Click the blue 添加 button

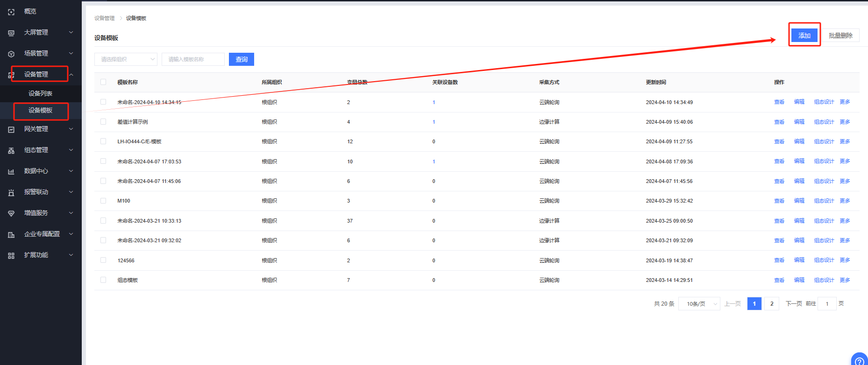pyautogui.click(x=804, y=35)
